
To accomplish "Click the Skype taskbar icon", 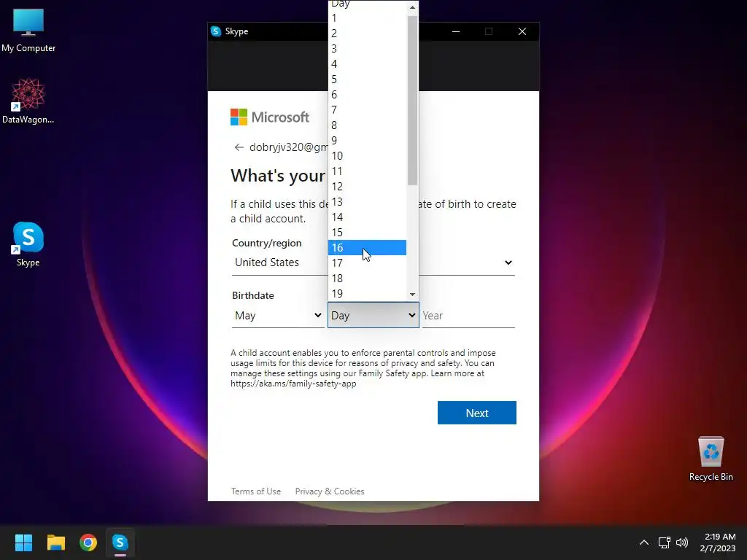I will click(120, 542).
